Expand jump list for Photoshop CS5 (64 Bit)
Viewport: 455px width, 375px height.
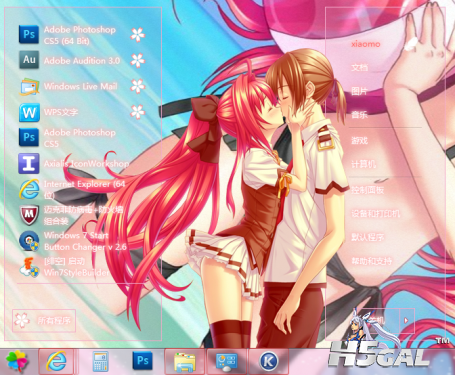click(138, 35)
